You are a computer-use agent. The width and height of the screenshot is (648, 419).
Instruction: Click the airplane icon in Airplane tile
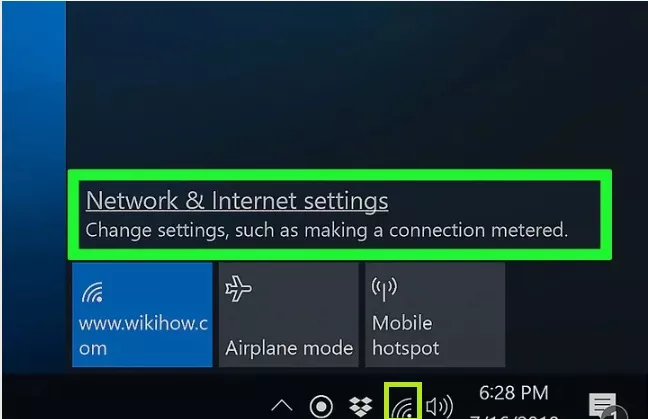pos(238,288)
